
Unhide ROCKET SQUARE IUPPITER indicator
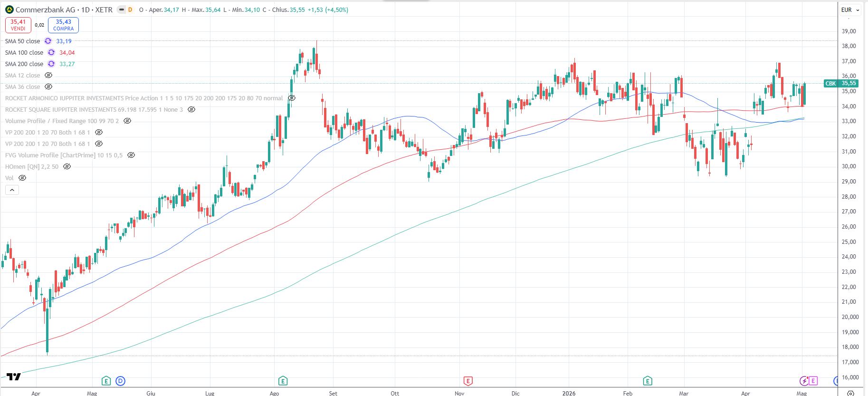click(191, 110)
